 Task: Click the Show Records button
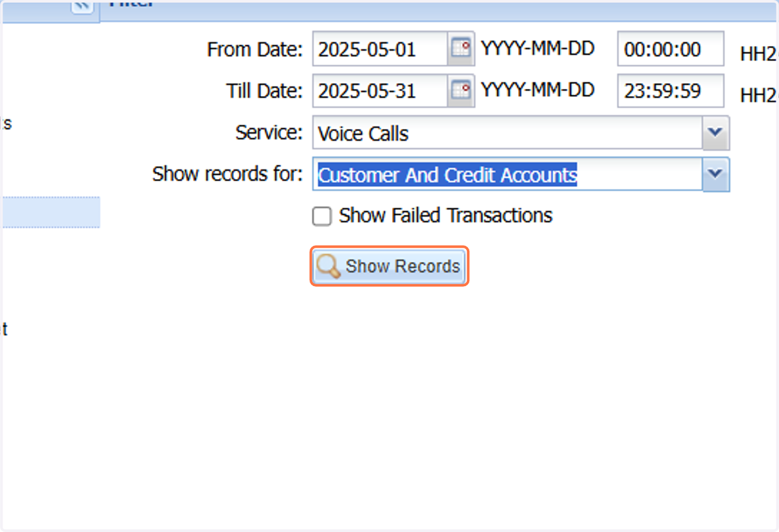pyautogui.click(x=389, y=266)
